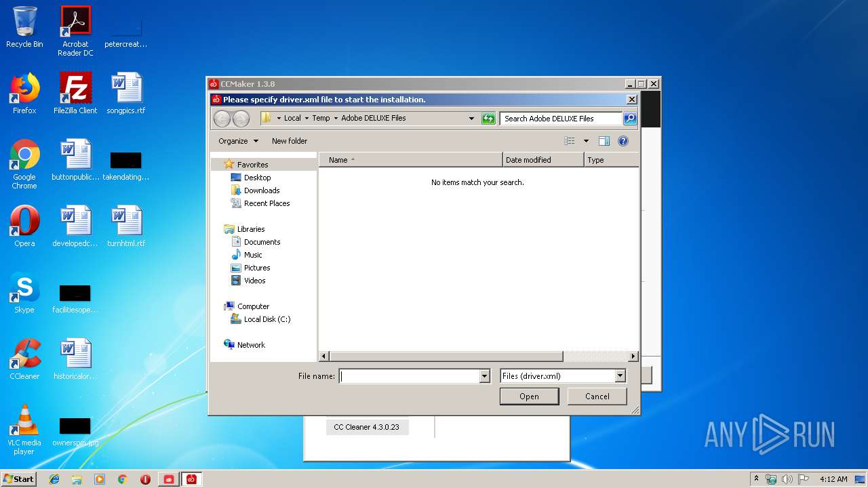868x488 pixels.
Task: Click the New folder button
Action: coord(290,141)
